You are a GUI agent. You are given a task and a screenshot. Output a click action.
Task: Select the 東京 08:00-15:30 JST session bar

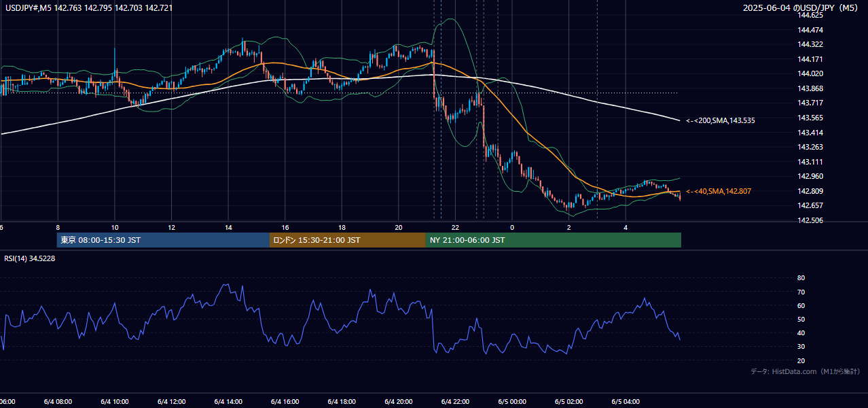[x=163, y=240]
